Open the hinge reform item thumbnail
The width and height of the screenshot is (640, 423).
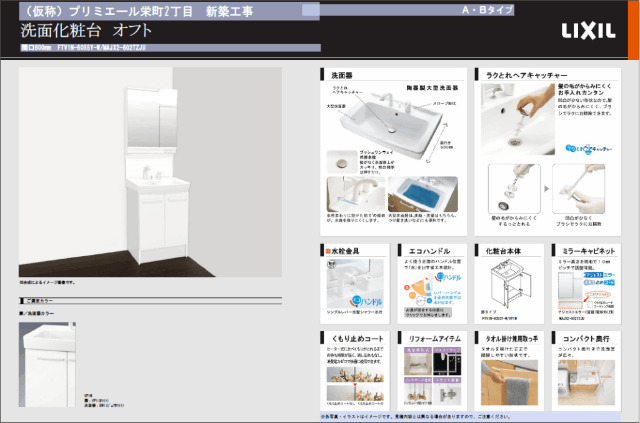coord(447,391)
